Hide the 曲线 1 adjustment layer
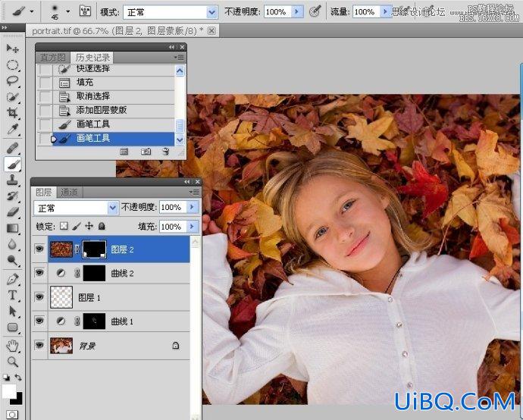The height and width of the screenshot is (420, 523). [39, 321]
